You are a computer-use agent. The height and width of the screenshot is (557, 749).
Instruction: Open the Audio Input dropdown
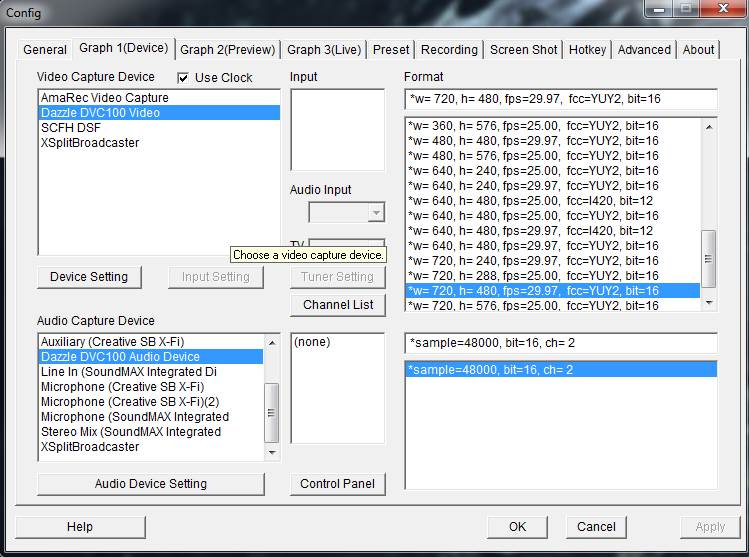(x=346, y=212)
